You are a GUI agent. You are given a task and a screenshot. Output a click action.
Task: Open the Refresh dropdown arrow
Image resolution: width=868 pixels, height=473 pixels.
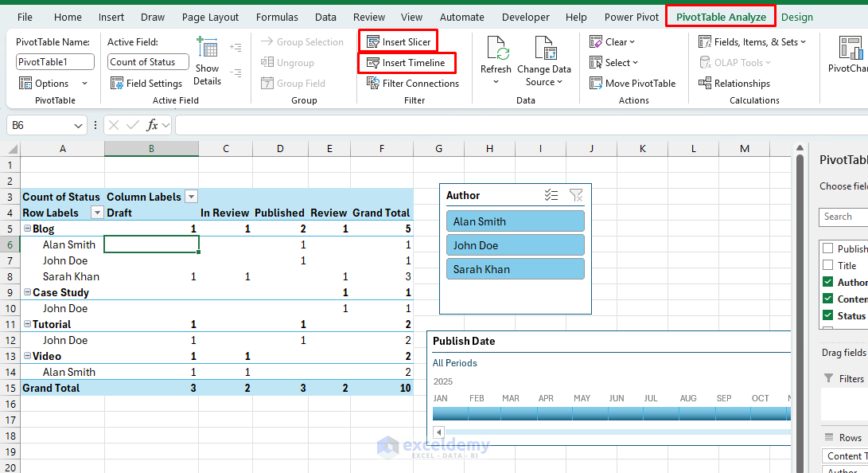(496, 82)
